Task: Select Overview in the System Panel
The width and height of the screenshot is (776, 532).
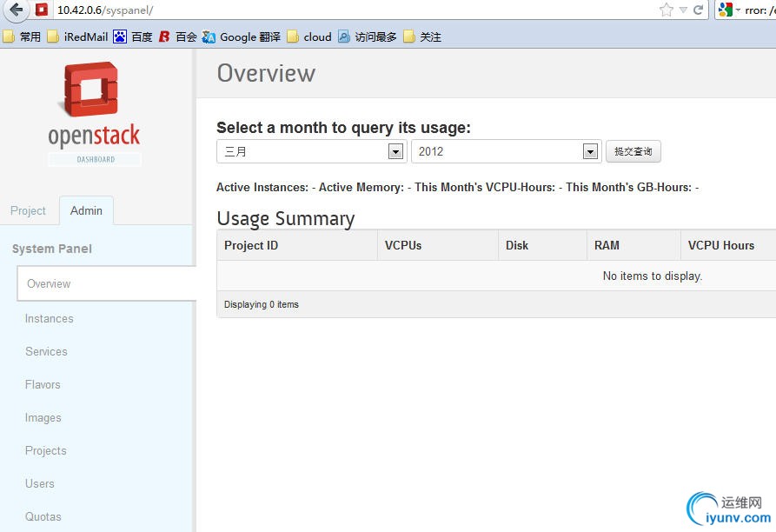Action: point(106,283)
